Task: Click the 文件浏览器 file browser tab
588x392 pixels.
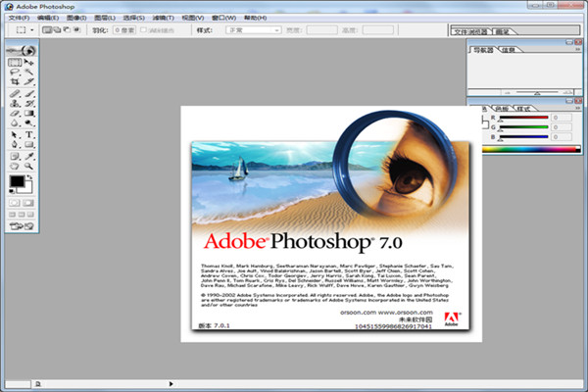Action: coord(473,31)
